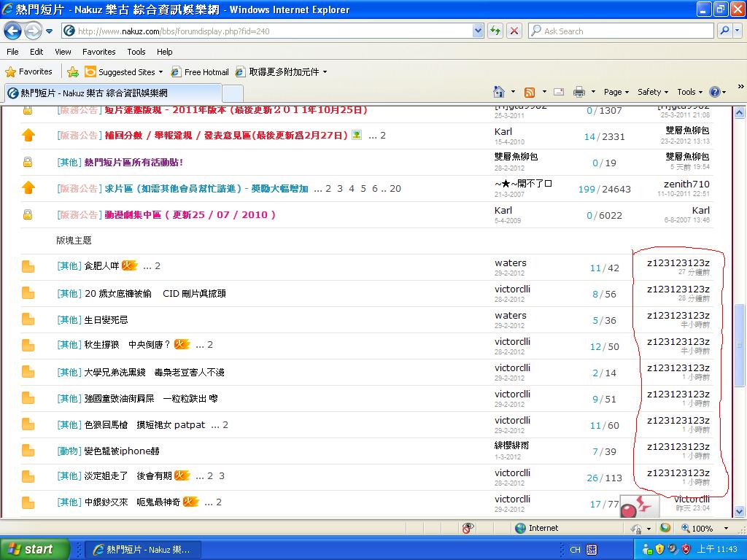Image resolution: width=747 pixels, height=560 pixels.
Task: Open the File menu
Action: (13, 52)
